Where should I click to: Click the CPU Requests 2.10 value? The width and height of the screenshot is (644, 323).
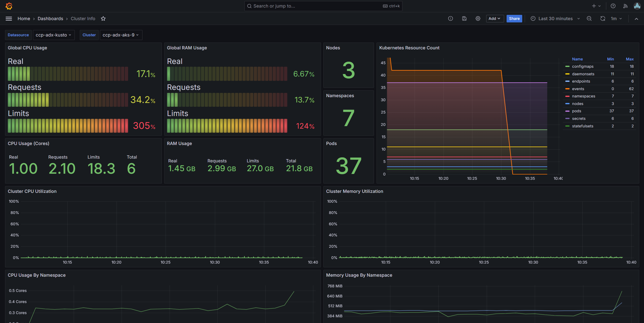[x=62, y=168]
